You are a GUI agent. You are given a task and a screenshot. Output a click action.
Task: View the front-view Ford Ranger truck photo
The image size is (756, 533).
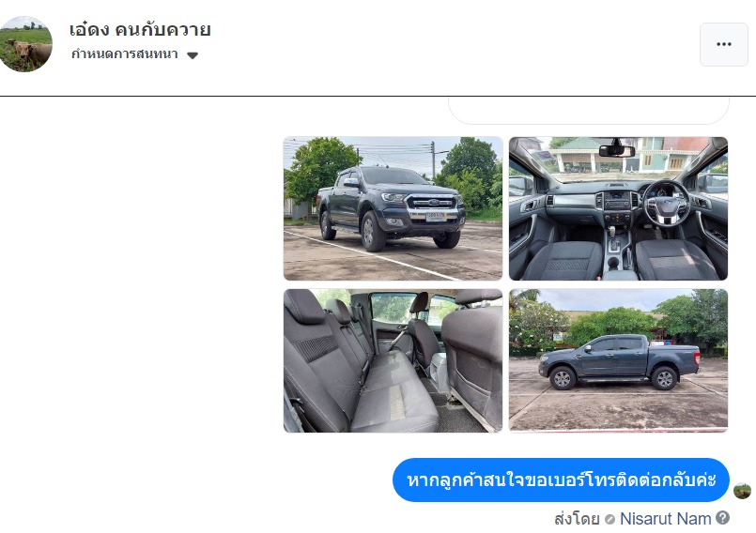(x=393, y=208)
